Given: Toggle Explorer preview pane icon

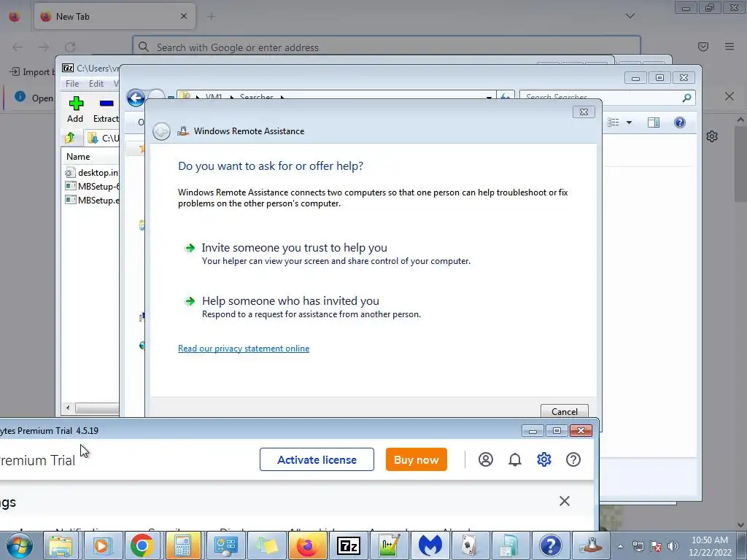Looking at the screenshot, I should tap(654, 122).
